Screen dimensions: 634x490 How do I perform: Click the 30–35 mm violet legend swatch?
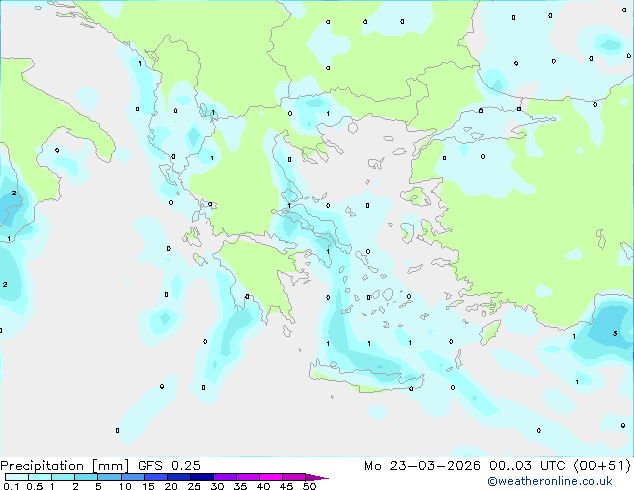pos(225,477)
